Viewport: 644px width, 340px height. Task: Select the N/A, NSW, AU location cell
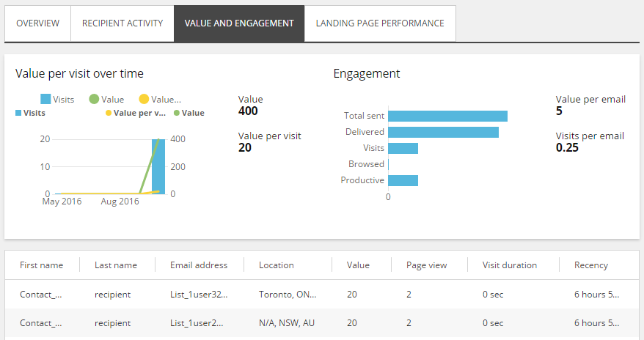click(286, 322)
